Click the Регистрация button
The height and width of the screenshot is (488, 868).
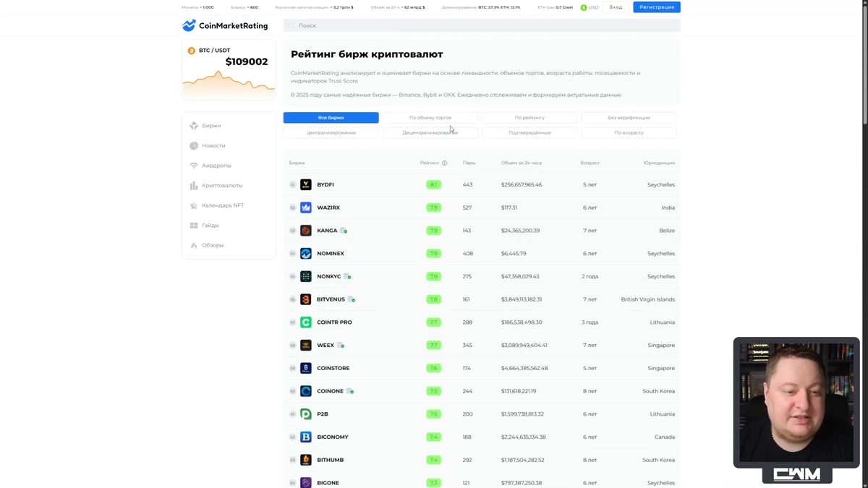[657, 7]
